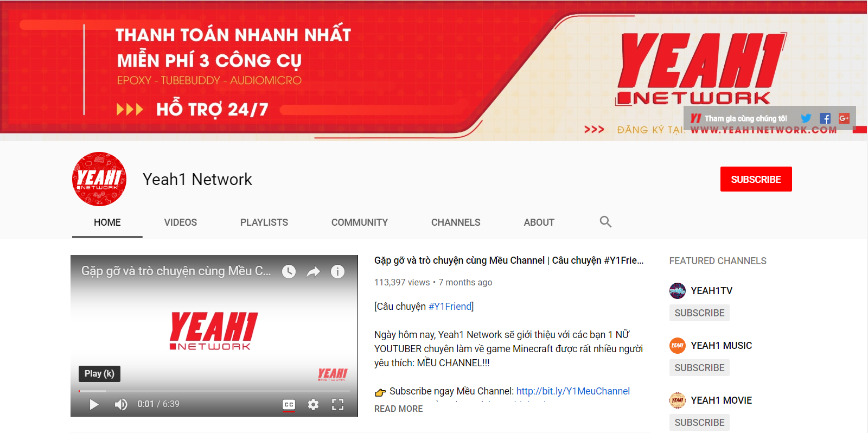The image size is (868, 433).
Task: Toggle closed captions on the video
Action: (x=289, y=405)
